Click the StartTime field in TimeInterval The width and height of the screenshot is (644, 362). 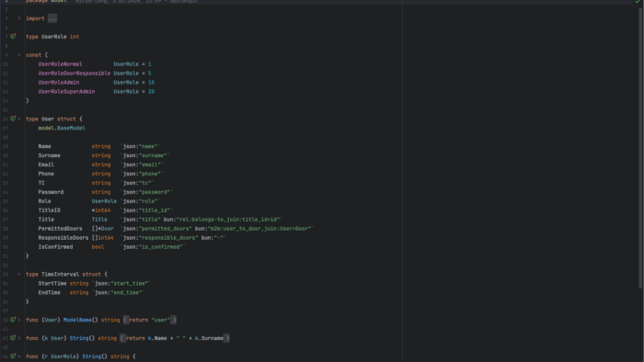(52, 283)
